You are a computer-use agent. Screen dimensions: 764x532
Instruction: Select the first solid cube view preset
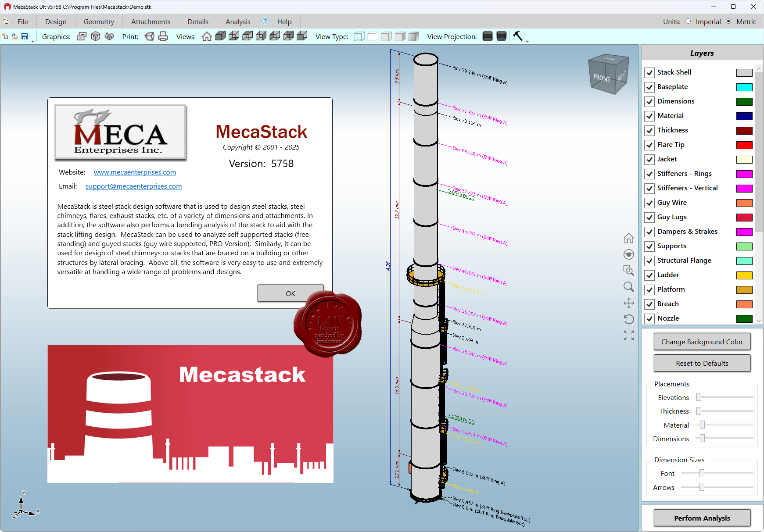click(x=220, y=36)
